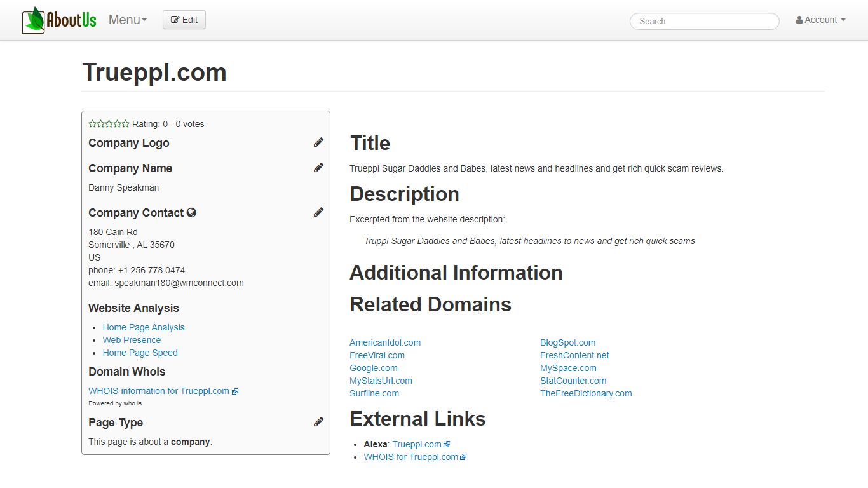The height and width of the screenshot is (488, 868).
Task: Visit related domain FreeViral.com
Action: [377, 355]
